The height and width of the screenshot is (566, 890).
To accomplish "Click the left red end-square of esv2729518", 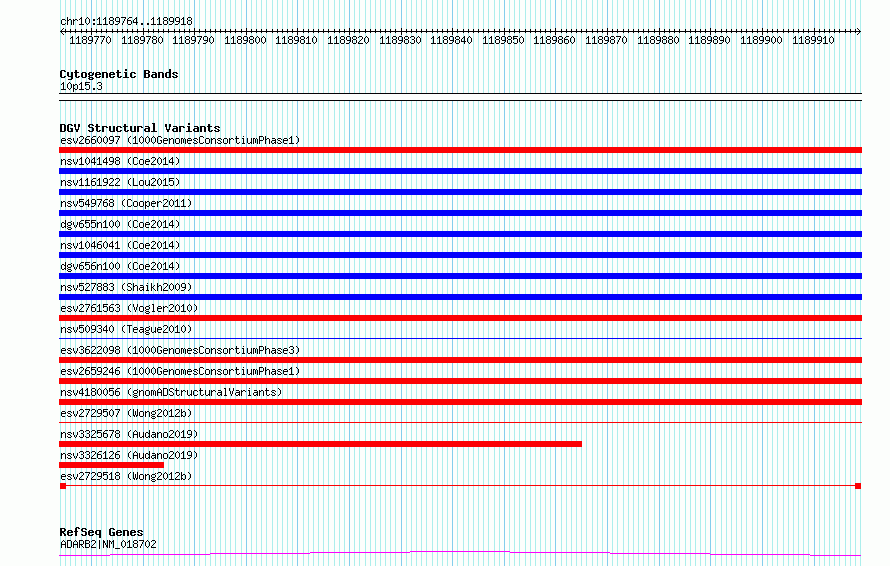I will 63,486.
